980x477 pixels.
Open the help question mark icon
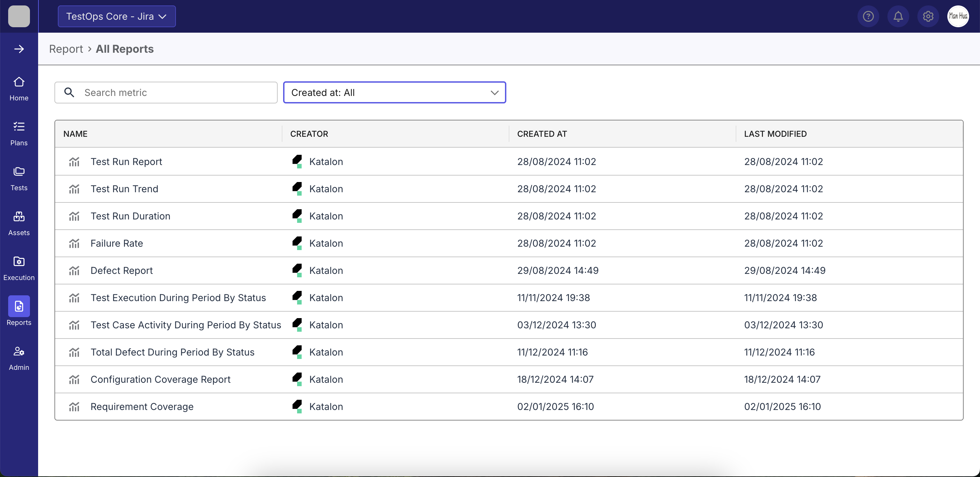click(868, 16)
